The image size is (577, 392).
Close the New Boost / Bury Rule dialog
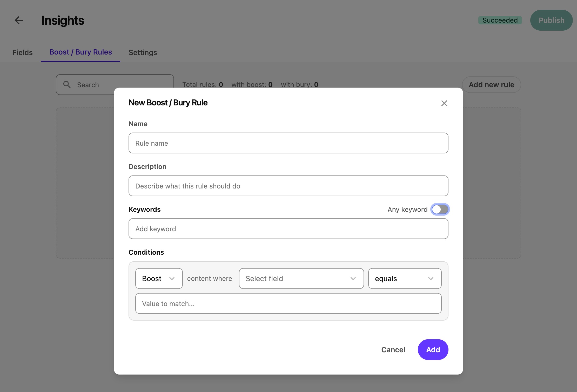pos(444,103)
